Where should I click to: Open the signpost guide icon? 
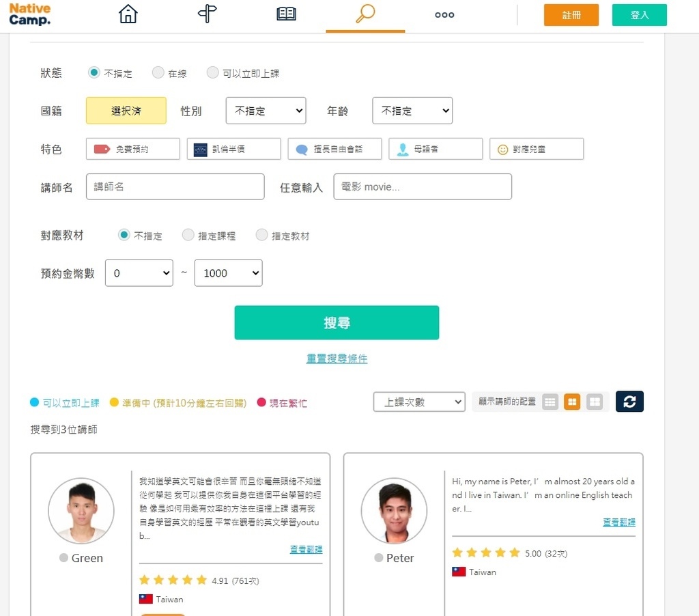pos(207,14)
